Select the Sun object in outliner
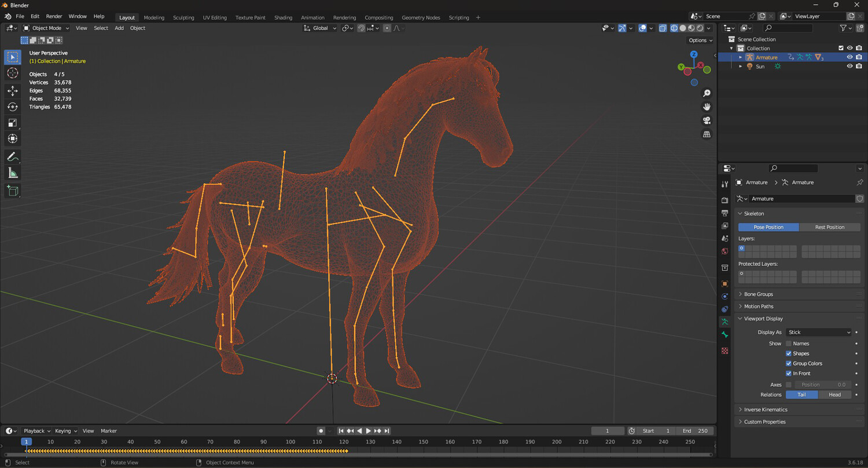 click(x=760, y=67)
